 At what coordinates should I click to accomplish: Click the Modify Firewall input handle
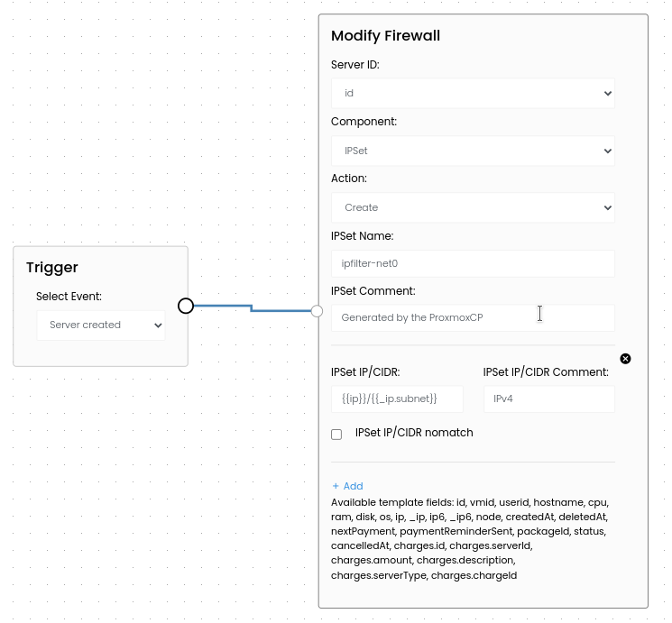tap(317, 311)
